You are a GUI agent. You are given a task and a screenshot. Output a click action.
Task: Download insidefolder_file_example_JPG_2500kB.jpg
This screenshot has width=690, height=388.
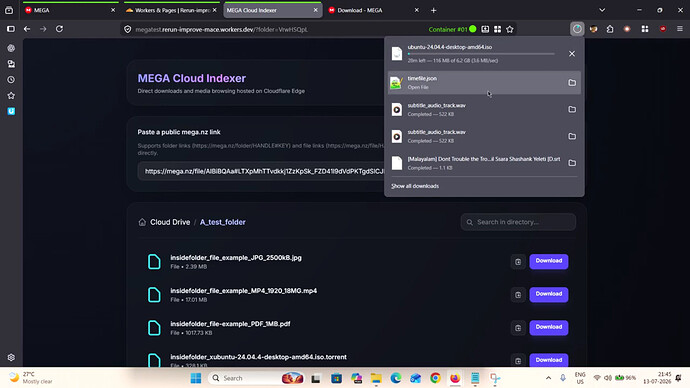click(x=548, y=261)
